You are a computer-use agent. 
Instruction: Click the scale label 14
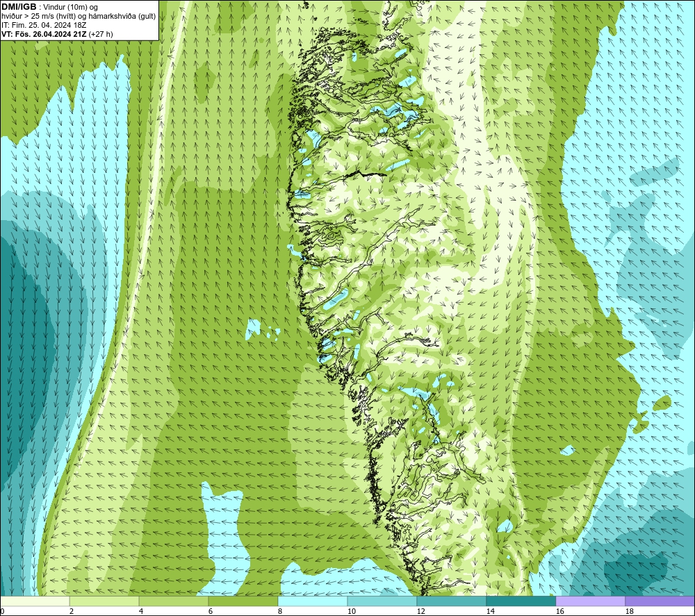click(x=490, y=612)
